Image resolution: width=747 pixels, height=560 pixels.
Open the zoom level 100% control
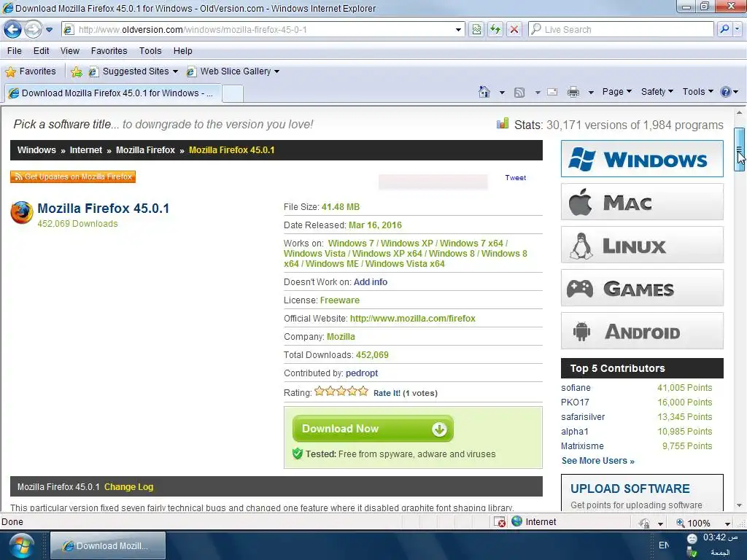coord(703,523)
